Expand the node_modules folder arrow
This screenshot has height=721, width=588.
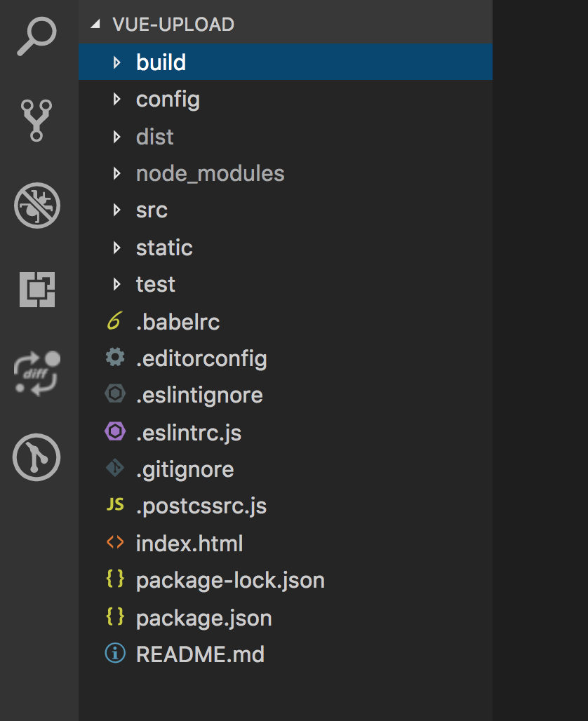(117, 173)
